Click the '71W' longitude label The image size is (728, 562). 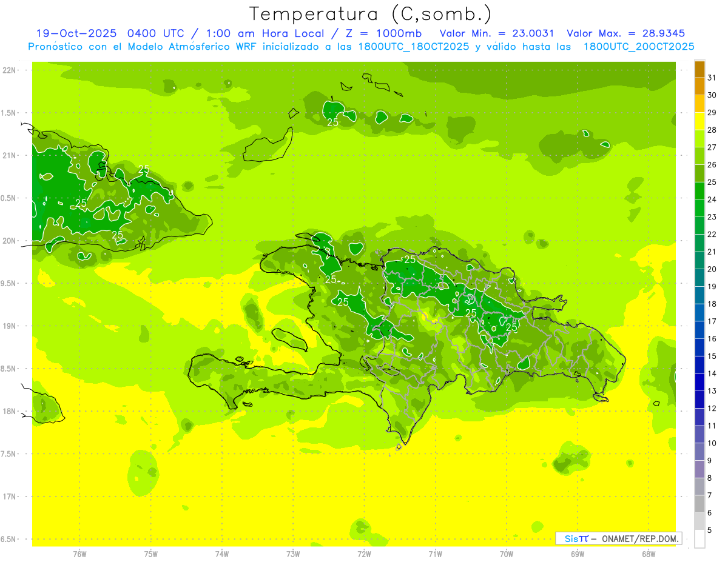click(435, 554)
